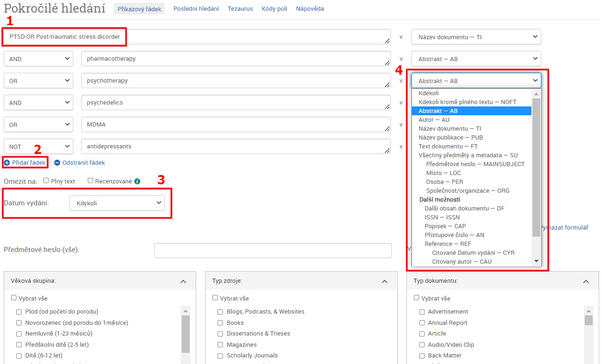This screenshot has width=602, height=364.
Task: Check the Nemluvně (1-23 měsíců) box
Action: coord(19,334)
